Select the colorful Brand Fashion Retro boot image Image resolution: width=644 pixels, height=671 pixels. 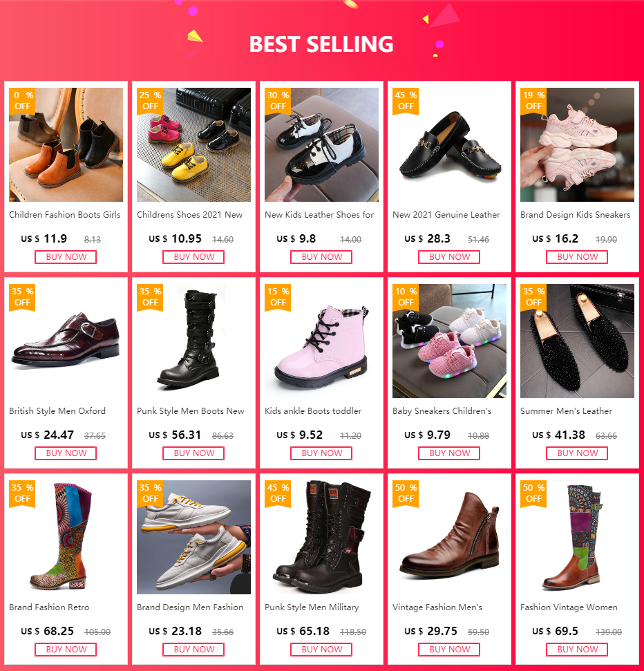66,537
